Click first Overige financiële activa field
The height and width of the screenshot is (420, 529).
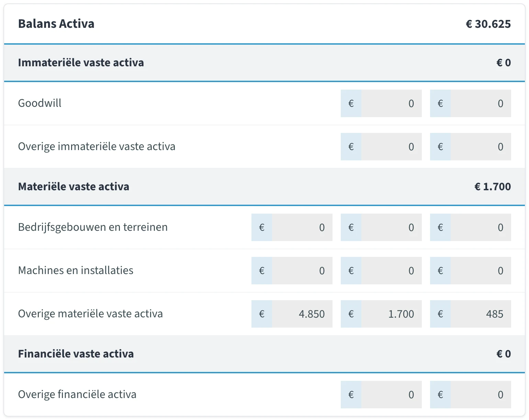tap(391, 395)
